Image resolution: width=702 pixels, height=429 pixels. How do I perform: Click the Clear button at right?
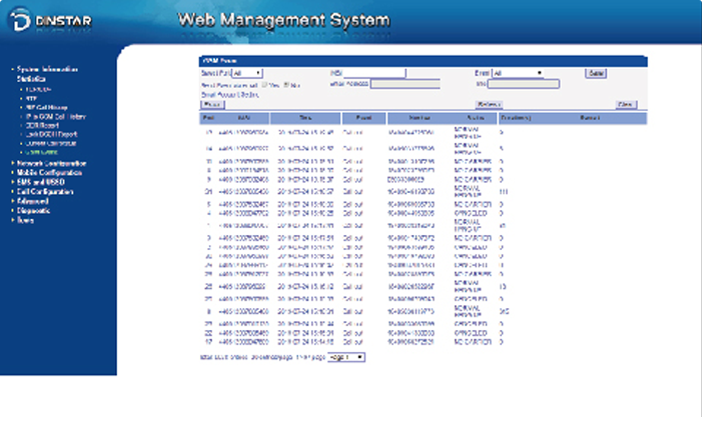pos(625,104)
